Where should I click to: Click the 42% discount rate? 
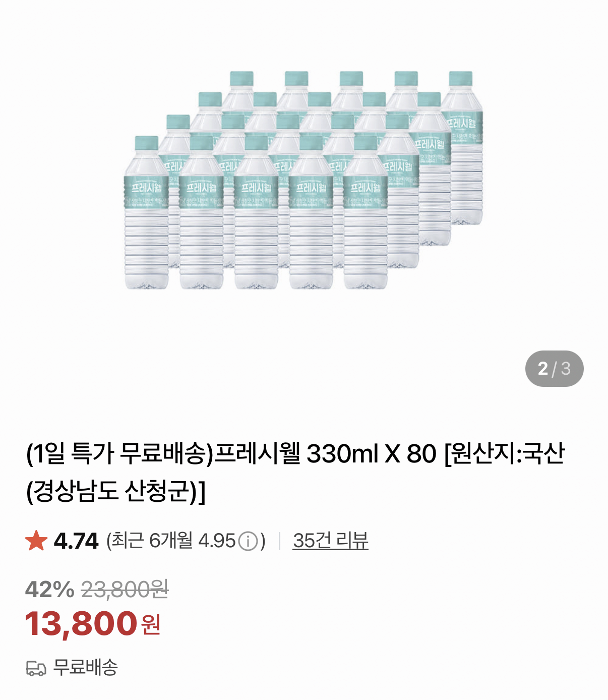pos(49,589)
